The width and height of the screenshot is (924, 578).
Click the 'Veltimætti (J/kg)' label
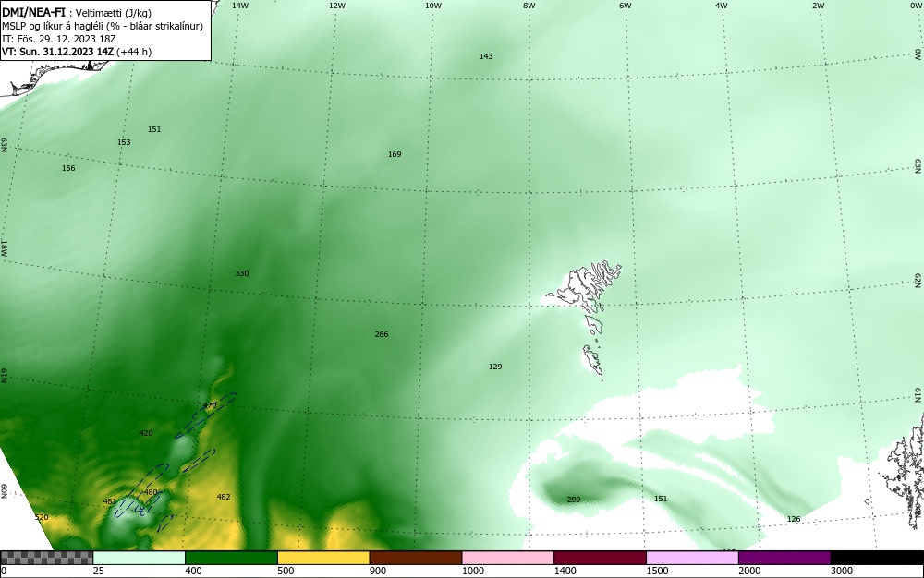(114, 14)
